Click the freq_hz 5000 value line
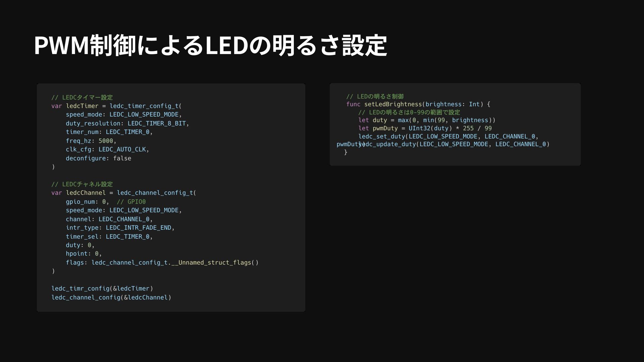This screenshot has height=362, width=644. 91,141
